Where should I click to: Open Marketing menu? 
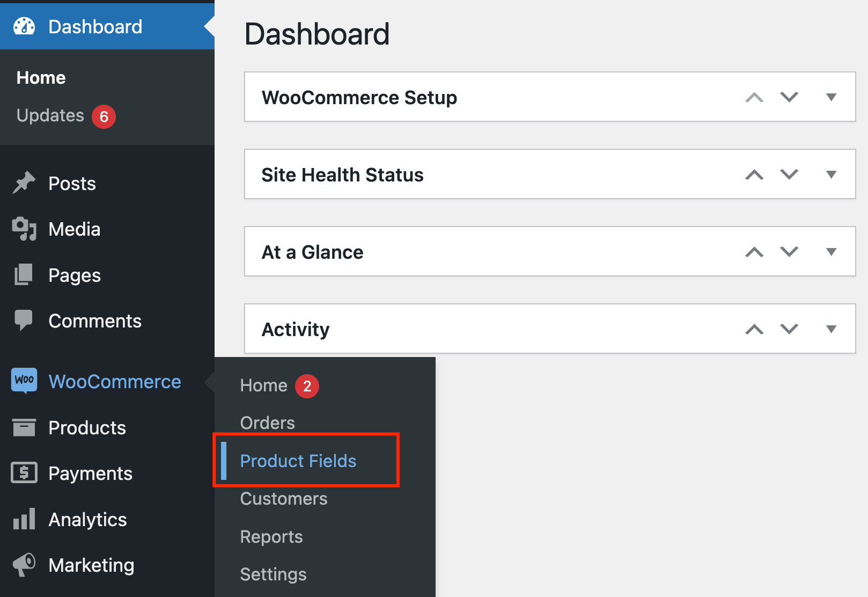(107, 565)
